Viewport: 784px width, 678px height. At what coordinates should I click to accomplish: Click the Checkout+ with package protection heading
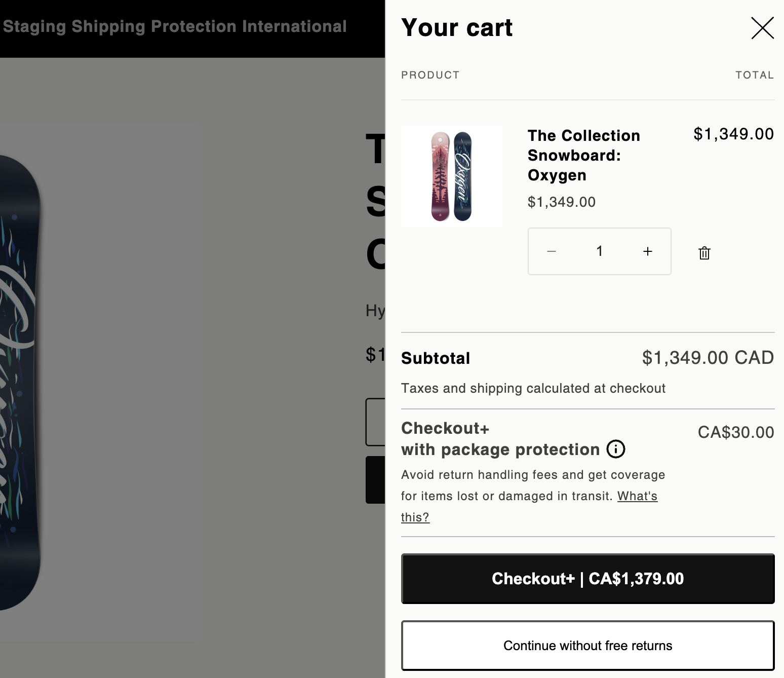coord(500,439)
